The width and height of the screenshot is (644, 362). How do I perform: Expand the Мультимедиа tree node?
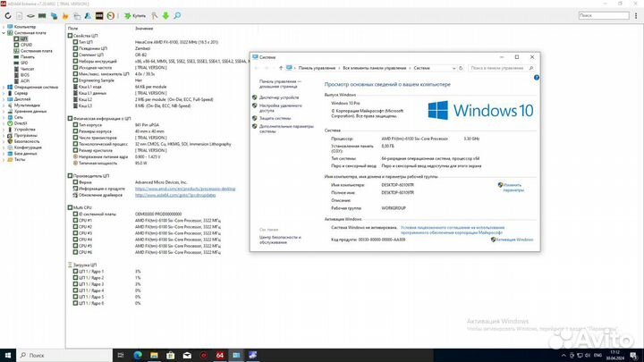click(4, 105)
